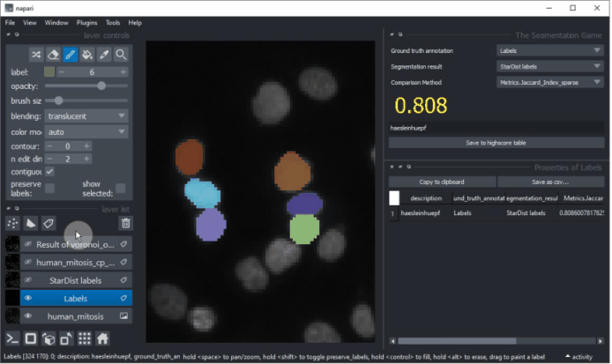Screen dimensions: 612x364
Task: Adjust the brush size slider handle
Action: [58, 100]
